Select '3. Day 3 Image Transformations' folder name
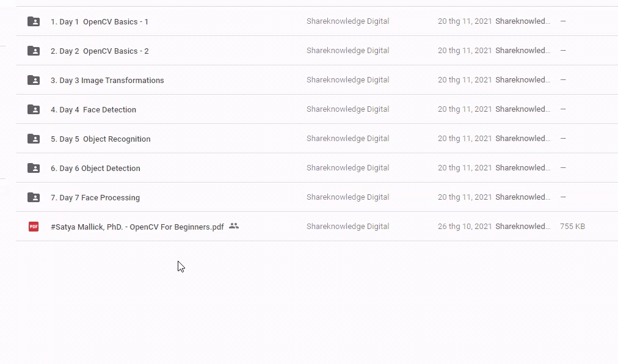This screenshot has height=364, width=618. (107, 81)
